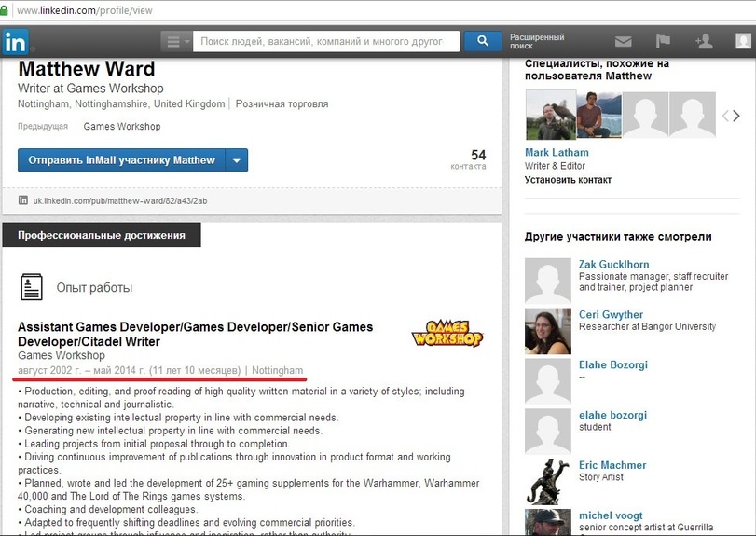Click student elahe bozorgi's placeholder avatar
The height and width of the screenshot is (536, 756).
coord(548,432)
